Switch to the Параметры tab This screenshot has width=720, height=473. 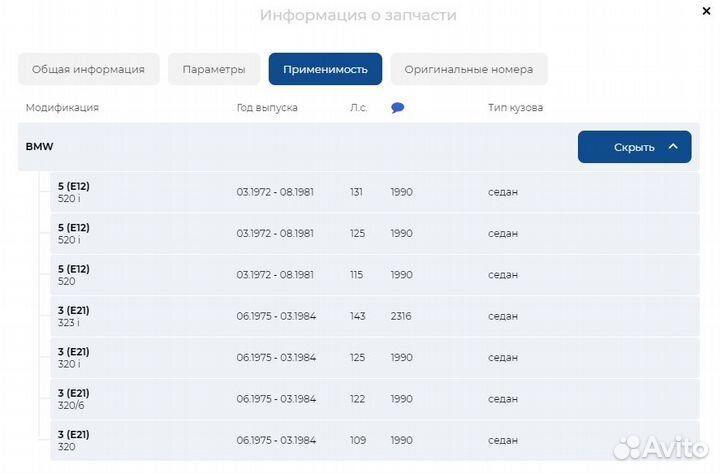pyautogui.click(x=214, y=69)
